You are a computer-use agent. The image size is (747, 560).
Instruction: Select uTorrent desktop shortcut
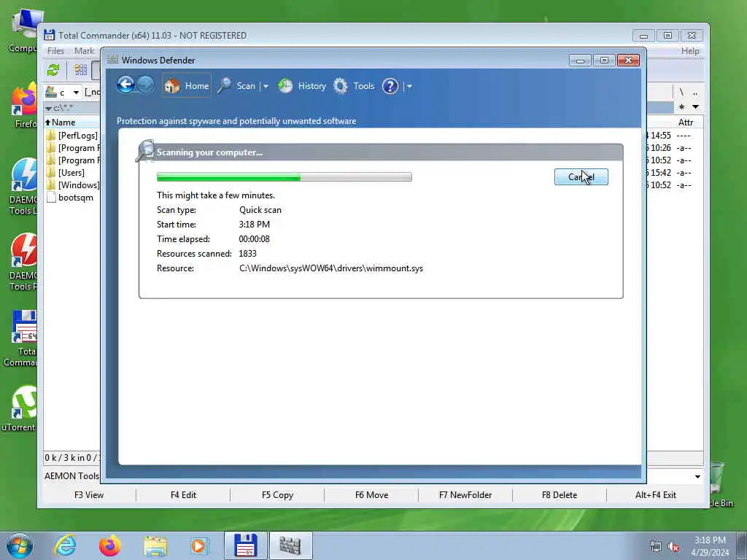[x=19, y=408]
